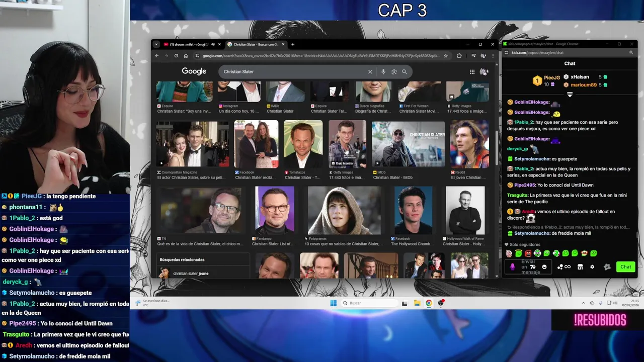Open the 'Christian Slater - IMDb' video thumbnail
644x362 pixels.
coord(408,144)
